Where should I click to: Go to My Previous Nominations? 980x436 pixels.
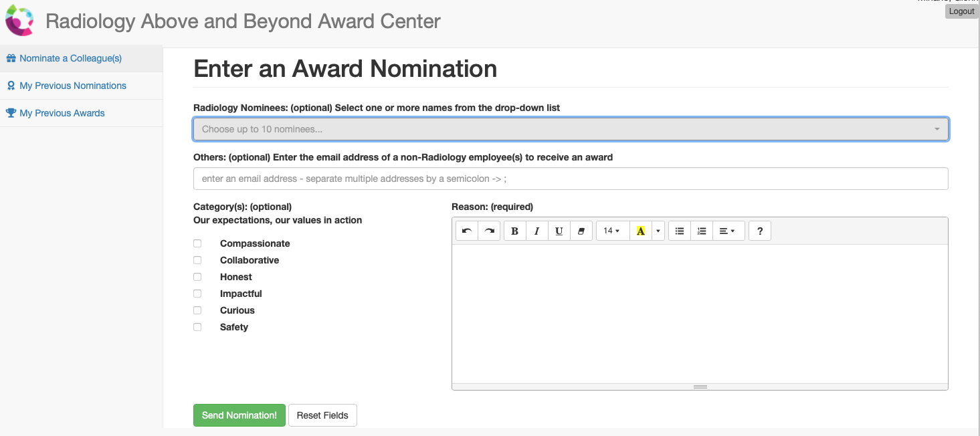[x=73, y=86]
